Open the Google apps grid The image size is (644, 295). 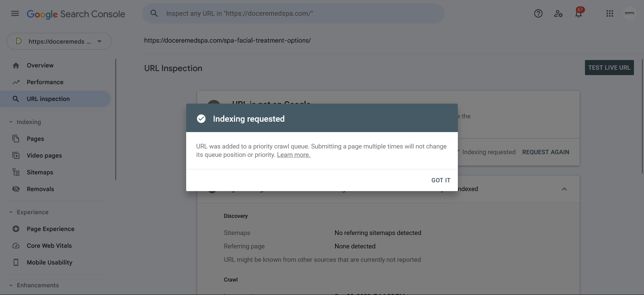pos(610,13)
